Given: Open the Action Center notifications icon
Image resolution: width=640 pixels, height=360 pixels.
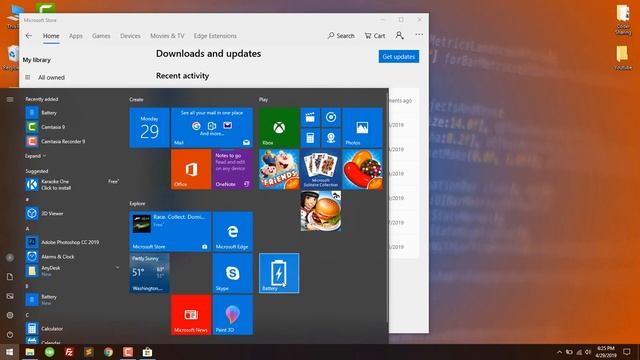Looking at the screenshot, I should pos(627,352).
